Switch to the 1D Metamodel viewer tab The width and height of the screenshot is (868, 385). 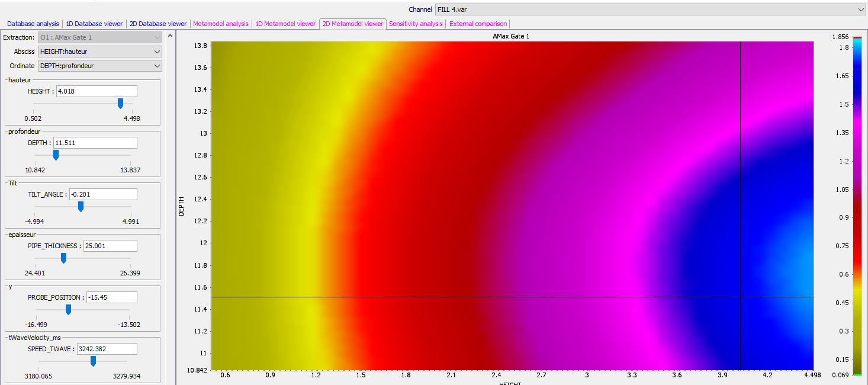[x=285, y=24]
